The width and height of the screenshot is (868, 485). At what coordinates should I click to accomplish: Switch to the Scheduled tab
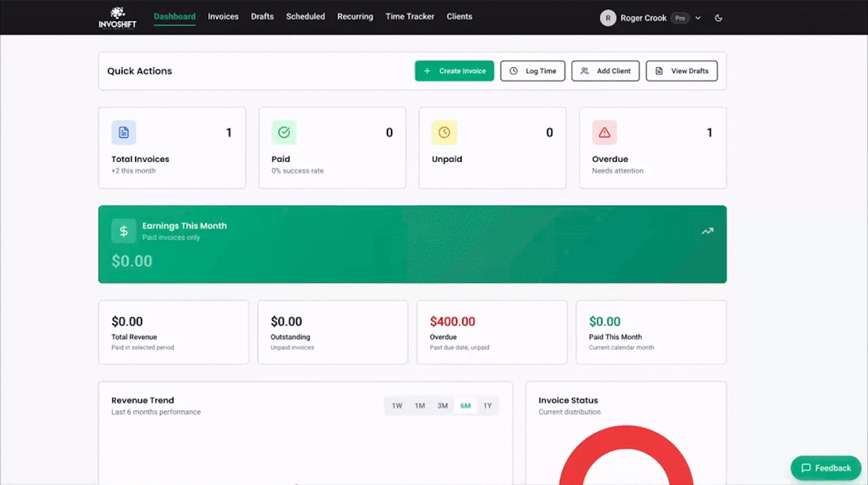tap(305, 17)
